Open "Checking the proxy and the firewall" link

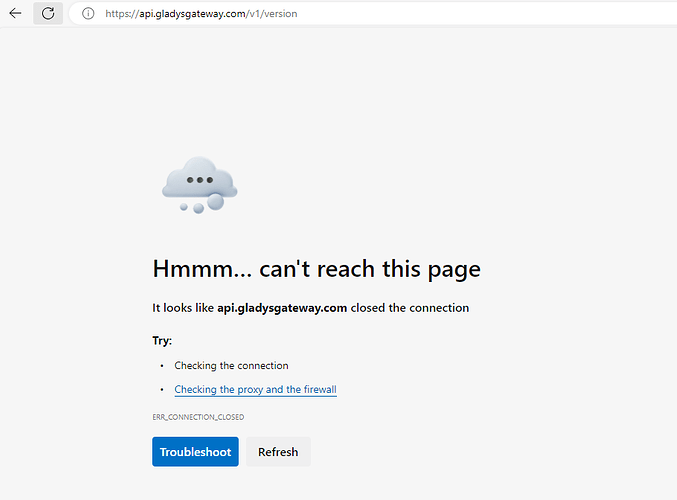click(255, 389)
